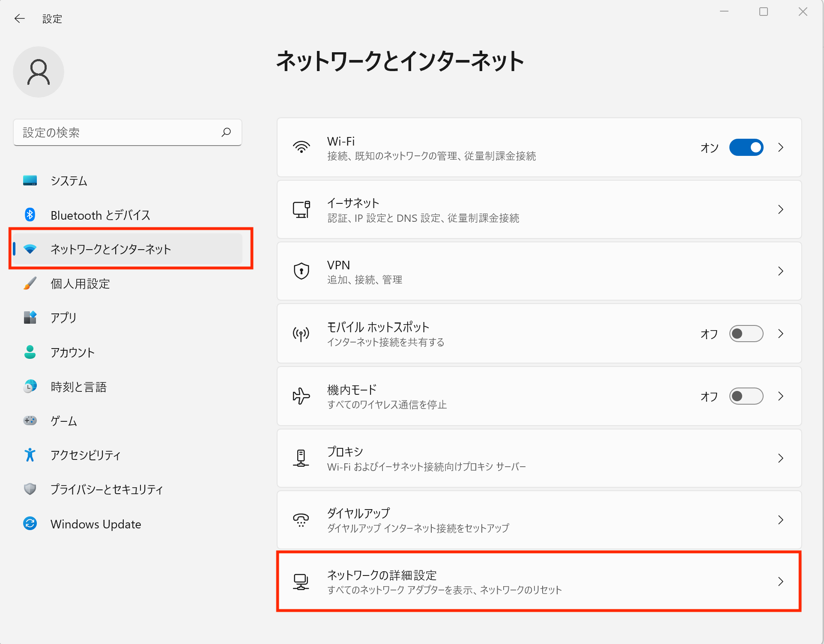Screen dimensions: 824x644
Task: Expand the VPN settings chevron
Action: tap(780, 271)
